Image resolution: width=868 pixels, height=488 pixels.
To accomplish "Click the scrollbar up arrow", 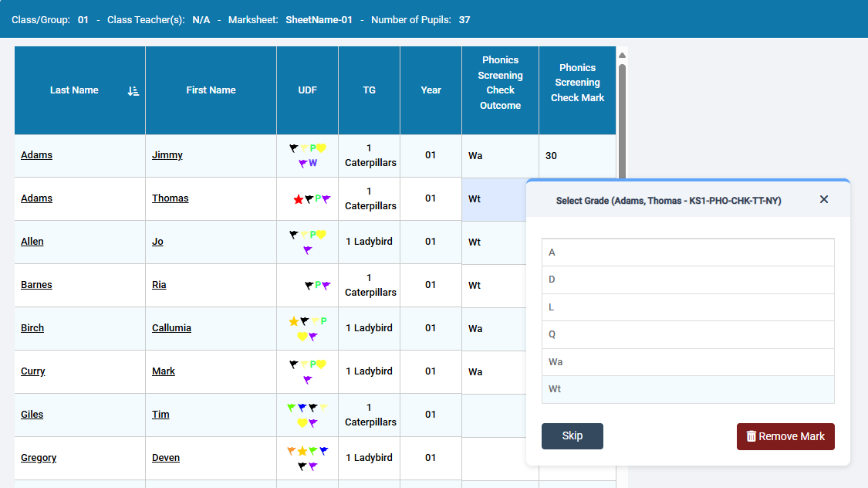I will pos(622,55).
